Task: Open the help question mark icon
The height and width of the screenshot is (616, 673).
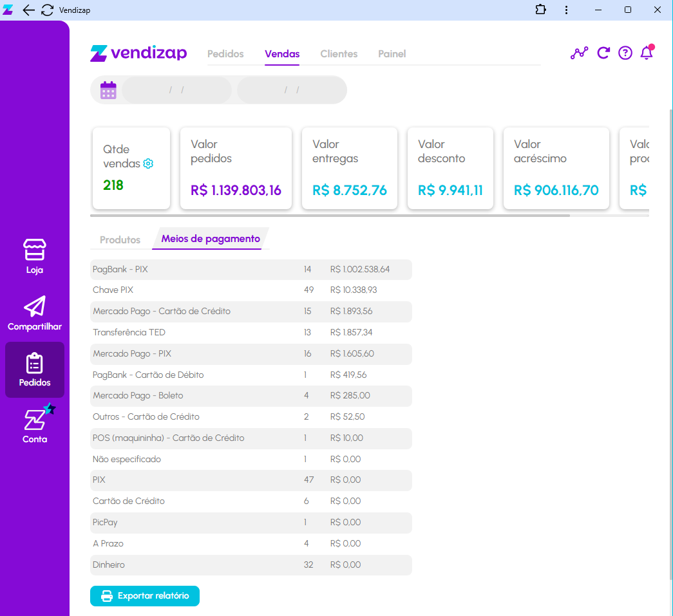Action: click(625, 53)
